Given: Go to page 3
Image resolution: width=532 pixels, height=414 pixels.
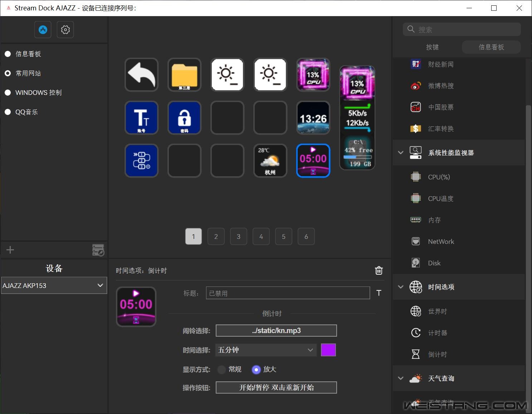Looking at the screenshot, I should tap(239, 236).
